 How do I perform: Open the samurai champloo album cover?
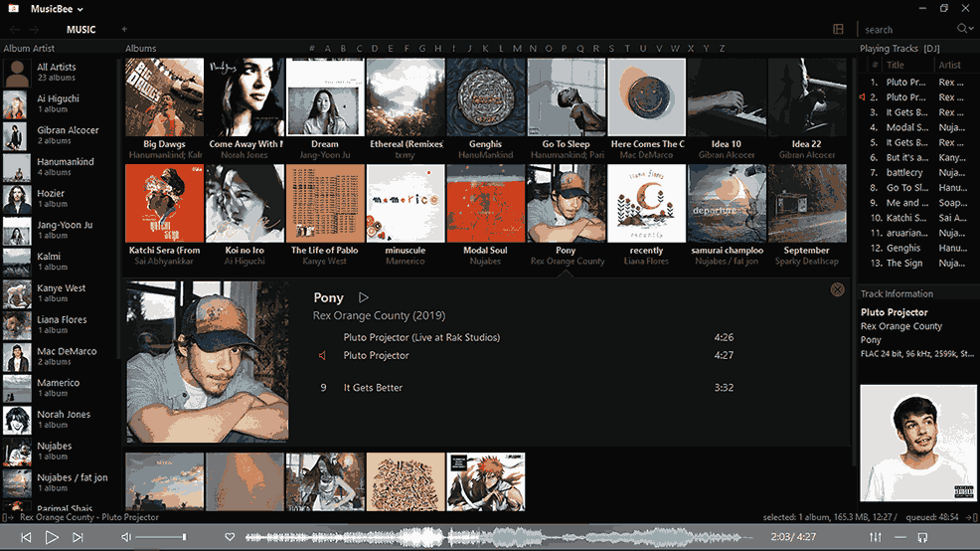[727, 203]
